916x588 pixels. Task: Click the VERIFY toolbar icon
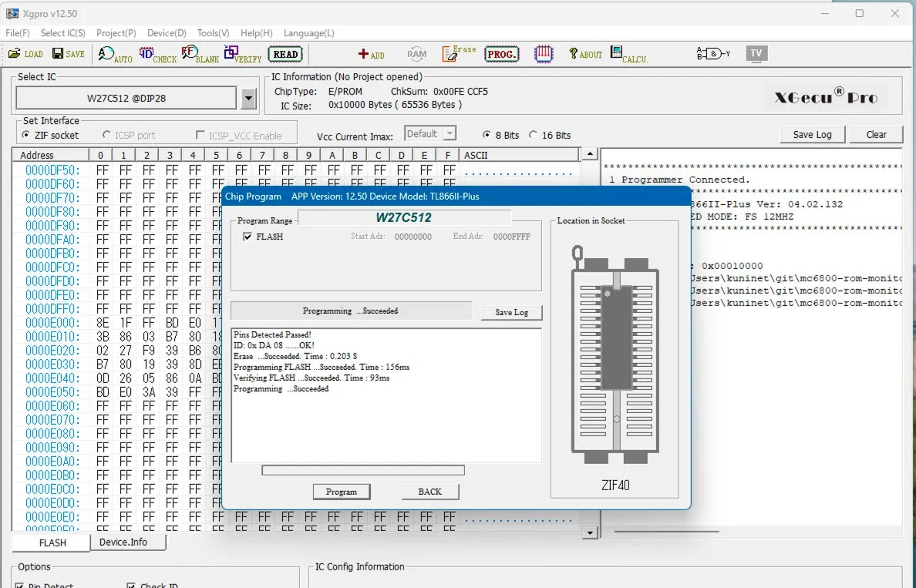click(242, 54)
